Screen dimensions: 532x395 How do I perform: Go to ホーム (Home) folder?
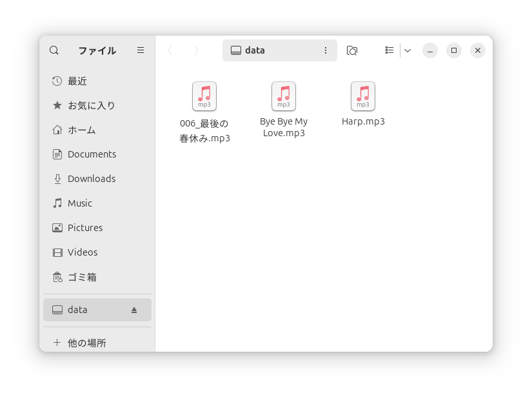(x=81, y=130)
